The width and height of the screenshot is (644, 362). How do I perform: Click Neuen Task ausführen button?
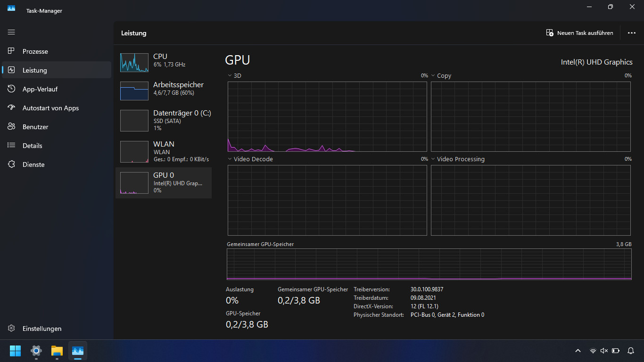[579, 33]
